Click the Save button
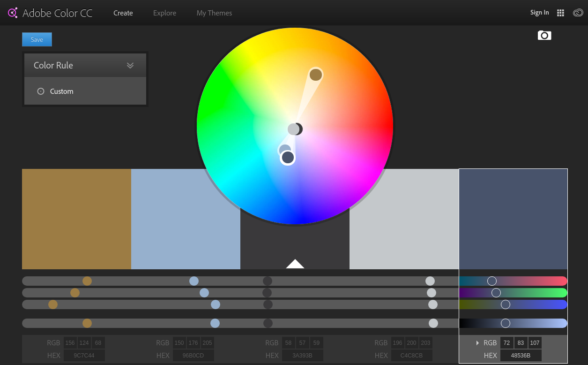 click(x=37, y=39)
